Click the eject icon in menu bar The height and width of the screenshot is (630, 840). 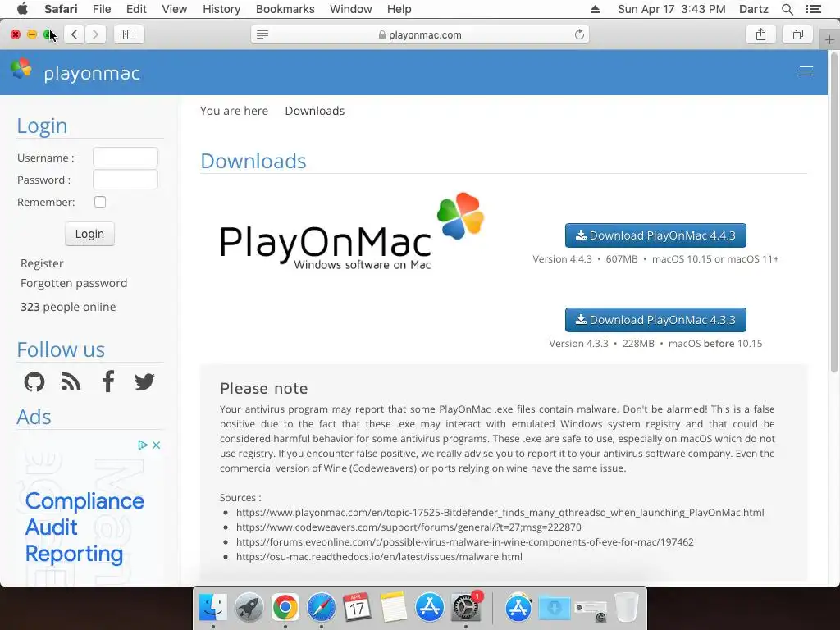(x=596, y=9)
